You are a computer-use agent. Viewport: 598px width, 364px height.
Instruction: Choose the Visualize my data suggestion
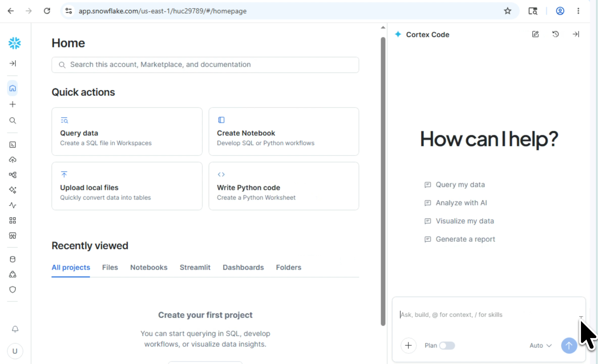pyautogui.click(x=459, y=221)
